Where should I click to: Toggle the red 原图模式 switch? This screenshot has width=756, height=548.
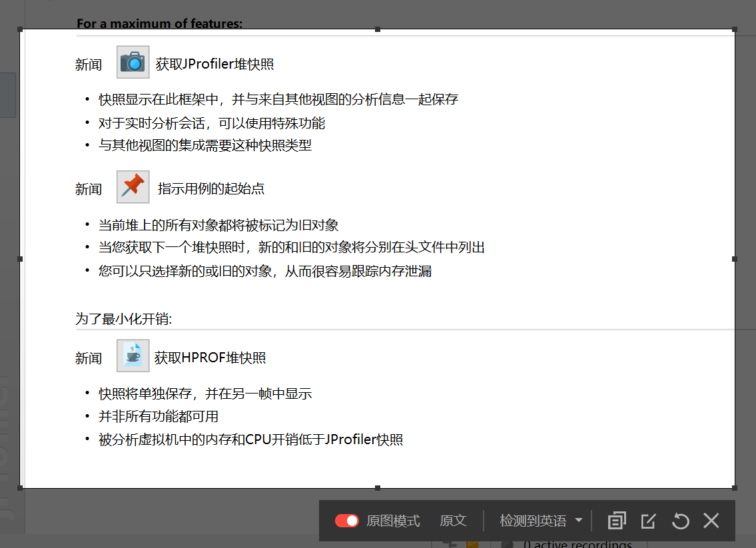346,521
